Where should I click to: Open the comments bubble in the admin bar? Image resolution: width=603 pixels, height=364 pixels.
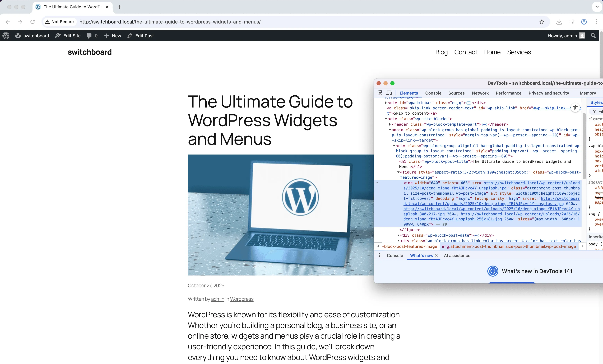(90, 36)
